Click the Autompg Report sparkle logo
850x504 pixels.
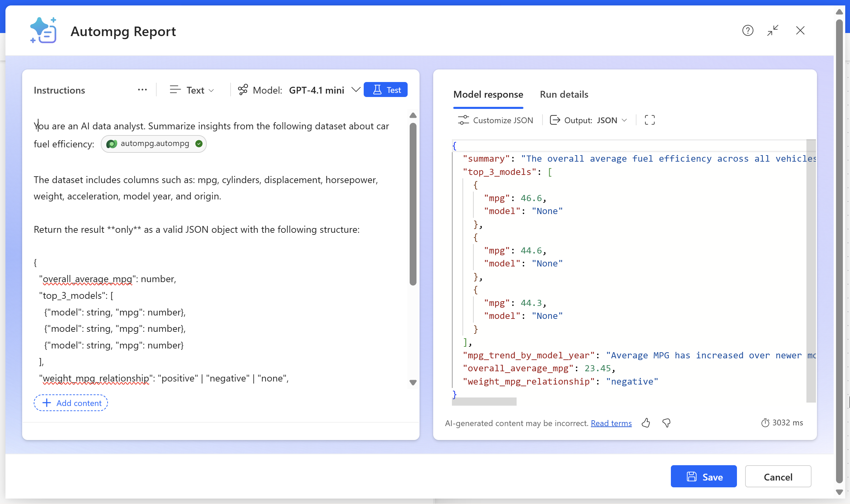tap(43, 31)
